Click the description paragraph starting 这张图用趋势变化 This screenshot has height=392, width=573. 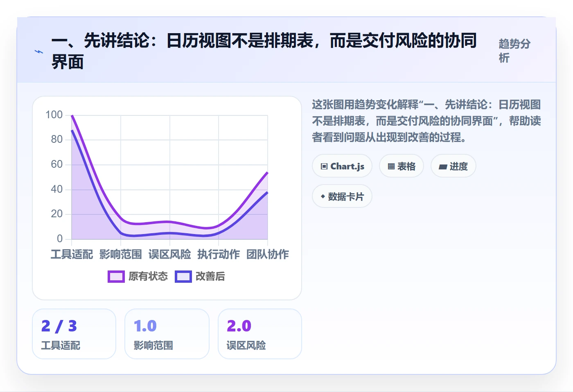click(x=426, y=121)
